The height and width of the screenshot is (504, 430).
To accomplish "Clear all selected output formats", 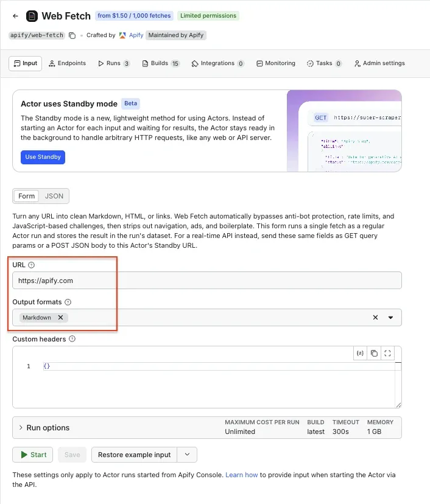I will click(x=375, y=317).
